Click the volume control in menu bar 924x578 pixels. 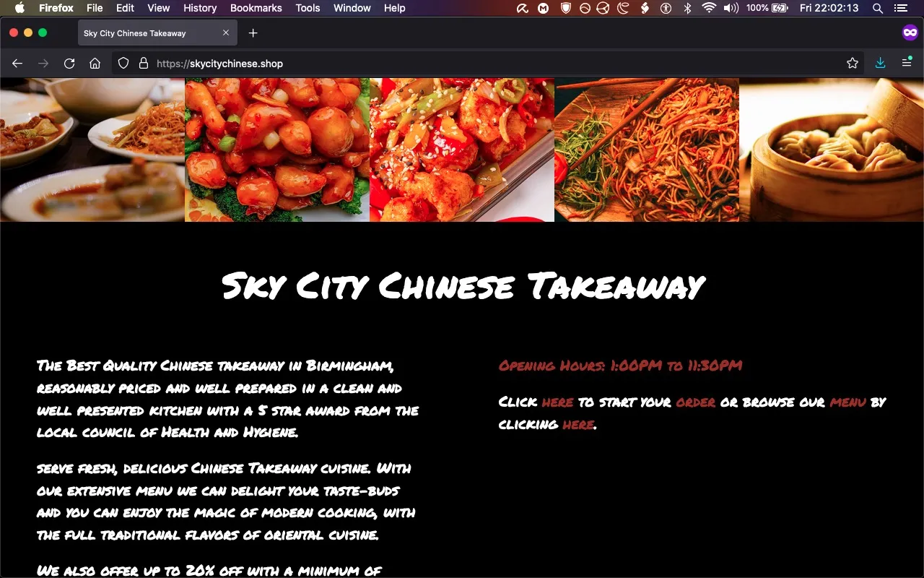(731, 8)
